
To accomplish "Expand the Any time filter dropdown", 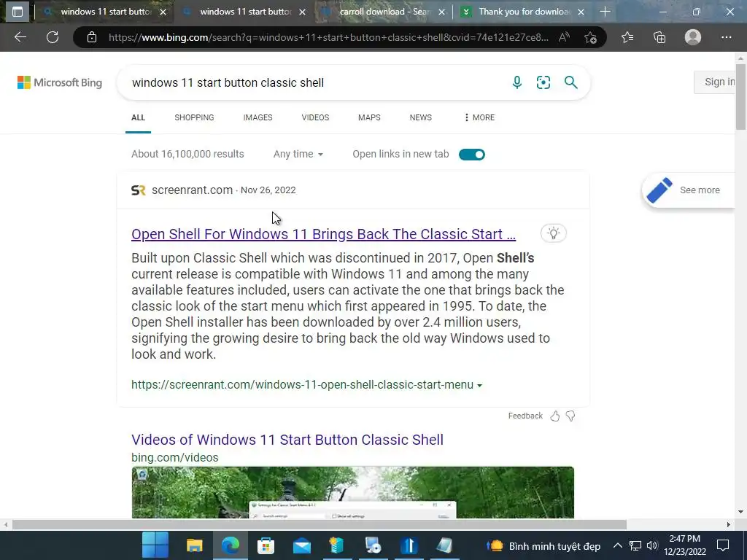I will click(298, 155).
